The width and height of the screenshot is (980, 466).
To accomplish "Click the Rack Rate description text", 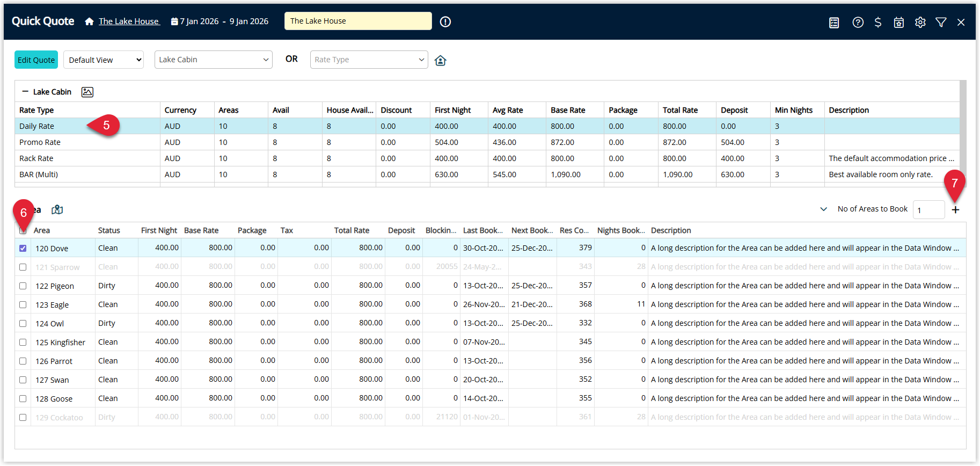I will pyautogui.click(x=891, y=158).
